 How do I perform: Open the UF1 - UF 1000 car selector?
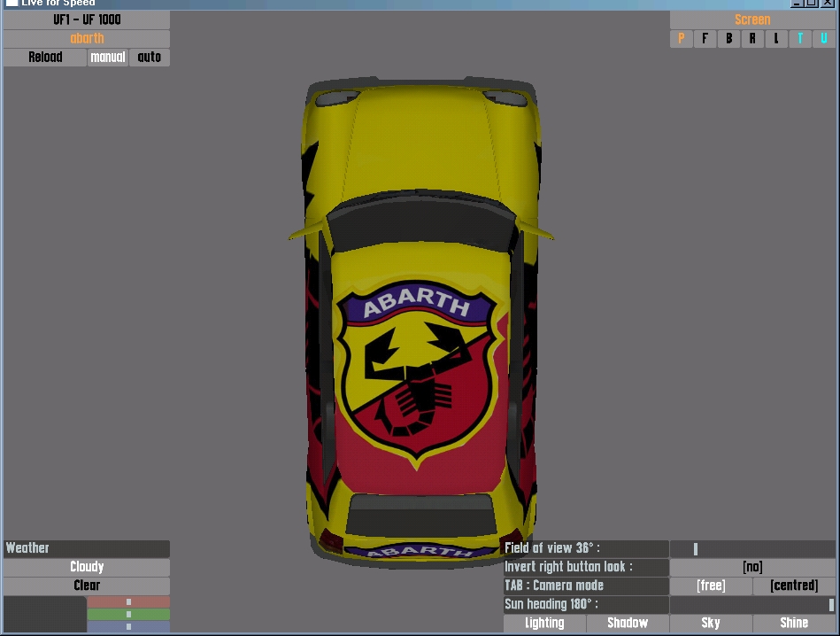[x=87, y=19]
